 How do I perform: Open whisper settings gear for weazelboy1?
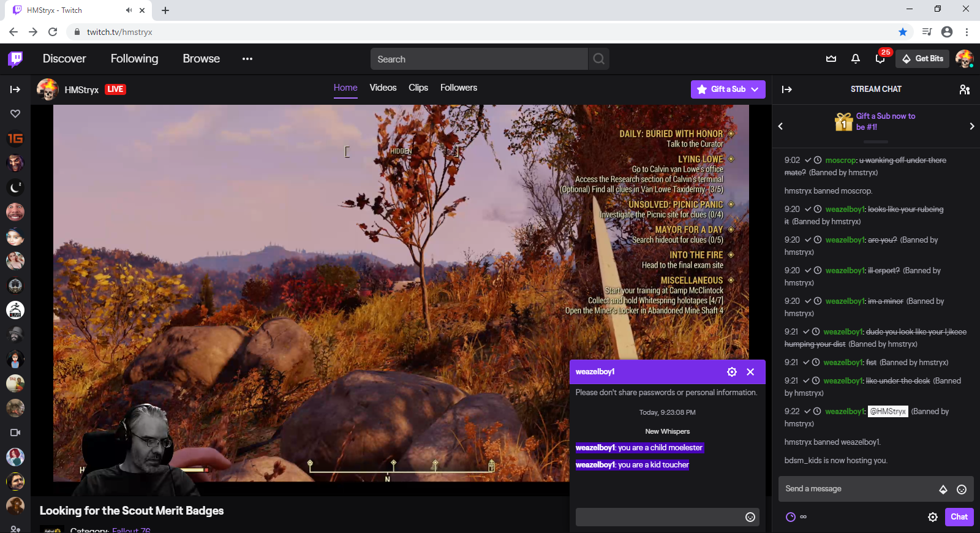click(732, 372)
